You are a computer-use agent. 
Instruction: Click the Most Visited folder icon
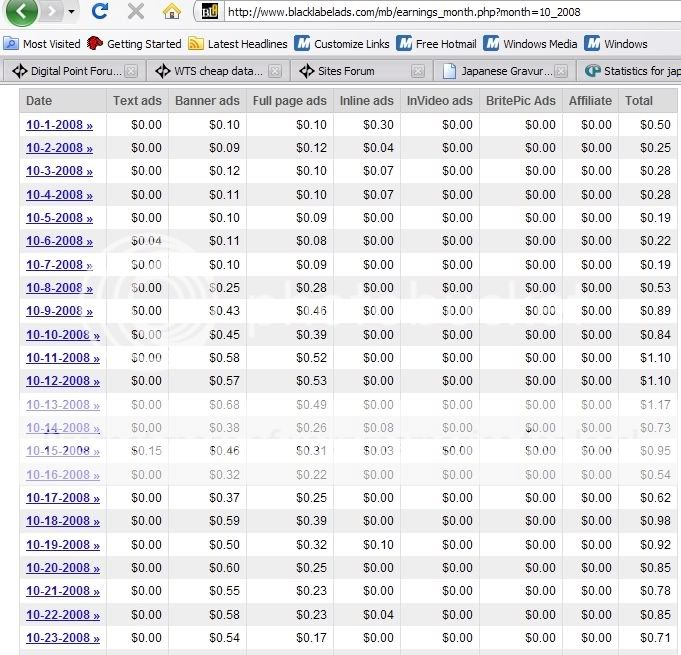coord(11,44)
